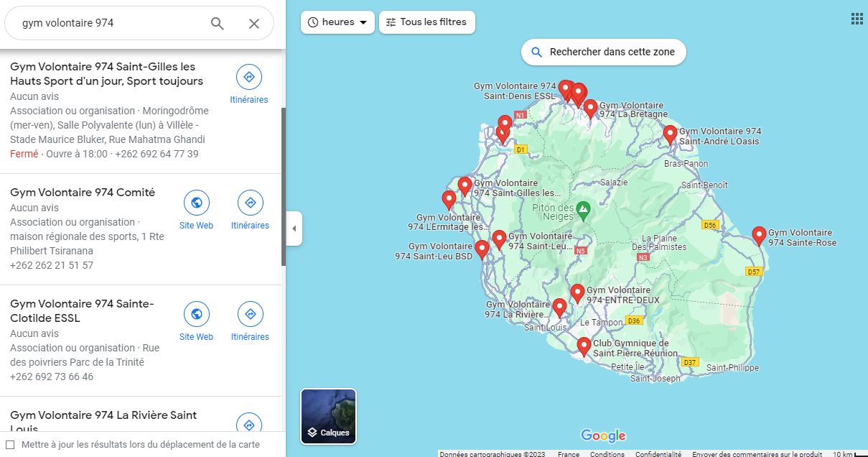Viewport: 868px width, 457px height.
Task: Enable updating results when the map moves
Action: pyautogui.click(x=10, y=445)
